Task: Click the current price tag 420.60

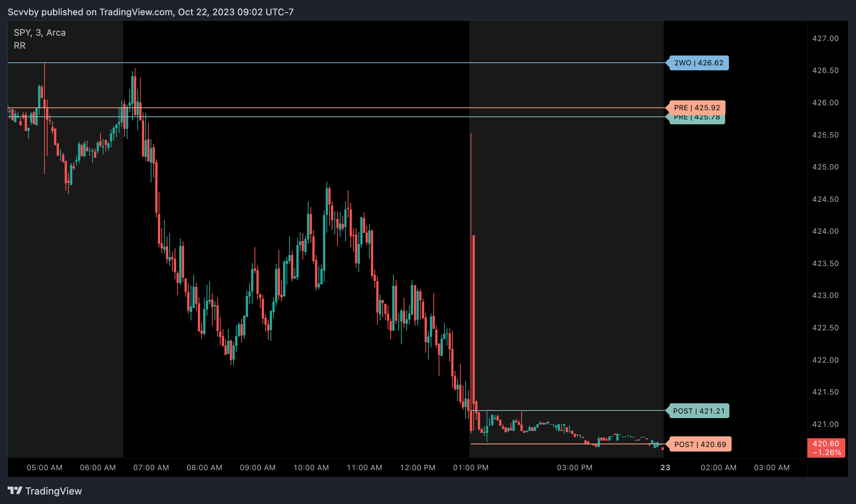Action: [x=826, y=448]
